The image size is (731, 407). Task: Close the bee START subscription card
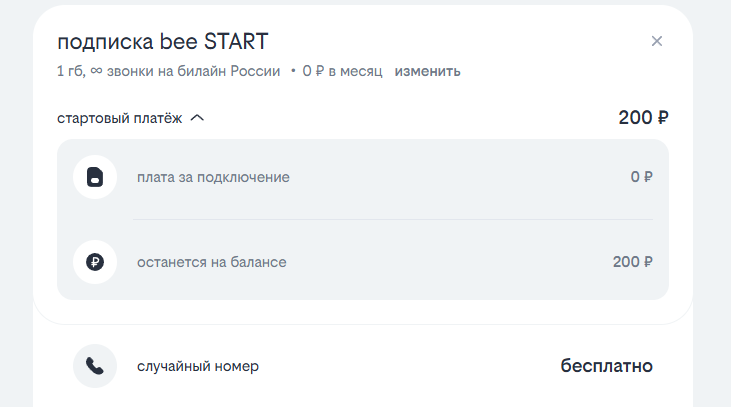pos(657,41)
